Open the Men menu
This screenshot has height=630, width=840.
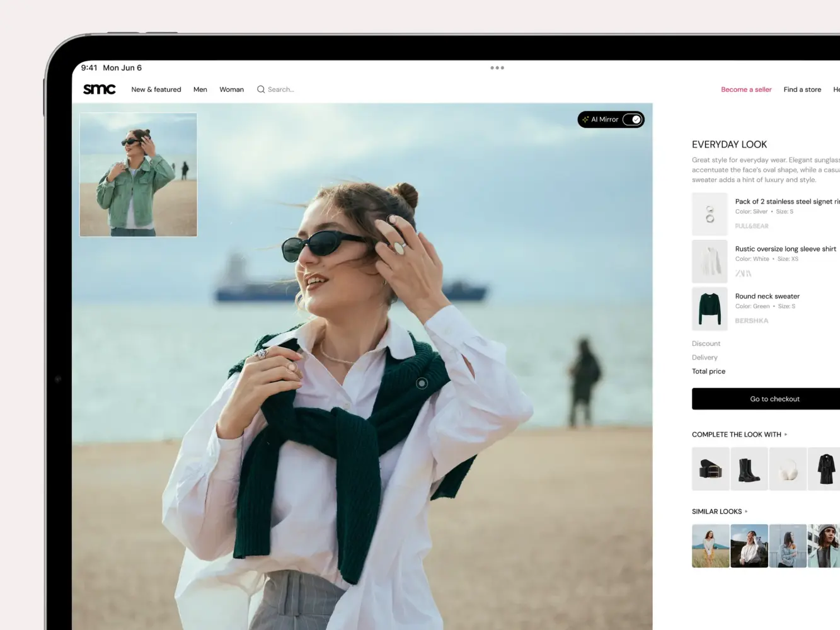[x=200, y=89]
